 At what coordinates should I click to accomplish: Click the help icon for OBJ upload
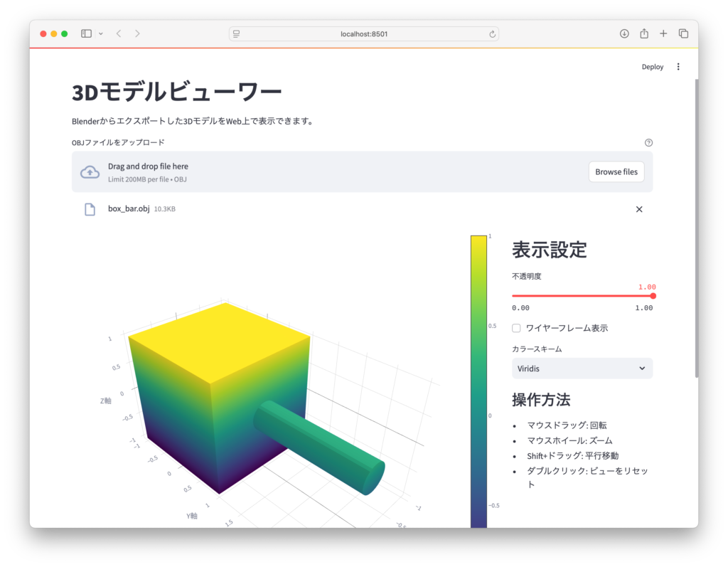648,142
